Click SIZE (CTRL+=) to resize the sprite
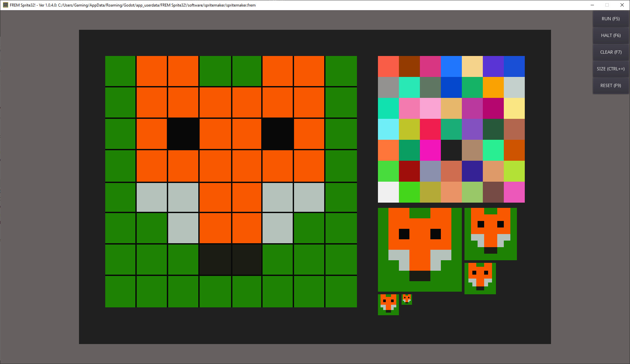 click(610, 69)
